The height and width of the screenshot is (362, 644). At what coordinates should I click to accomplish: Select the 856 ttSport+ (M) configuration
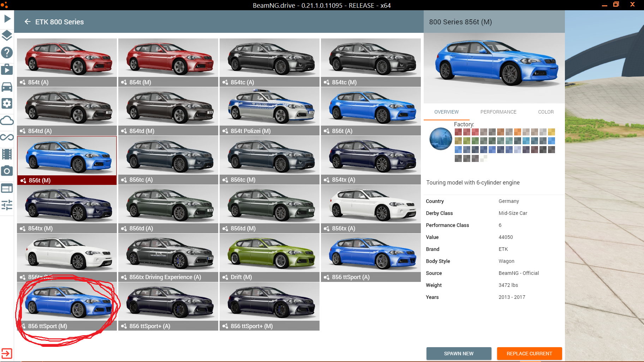coord(269,306)
